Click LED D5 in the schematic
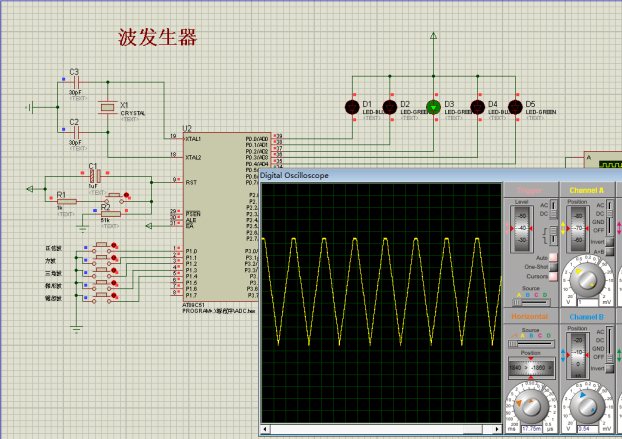Image resolution: width=622 pixels, height=439 pixels. (x=515, y=107)
